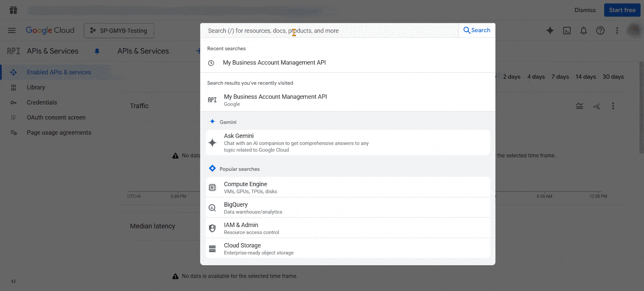Click the API logo beside APIs & Services
Screen dimensions: 644x291
pos(13,51)
